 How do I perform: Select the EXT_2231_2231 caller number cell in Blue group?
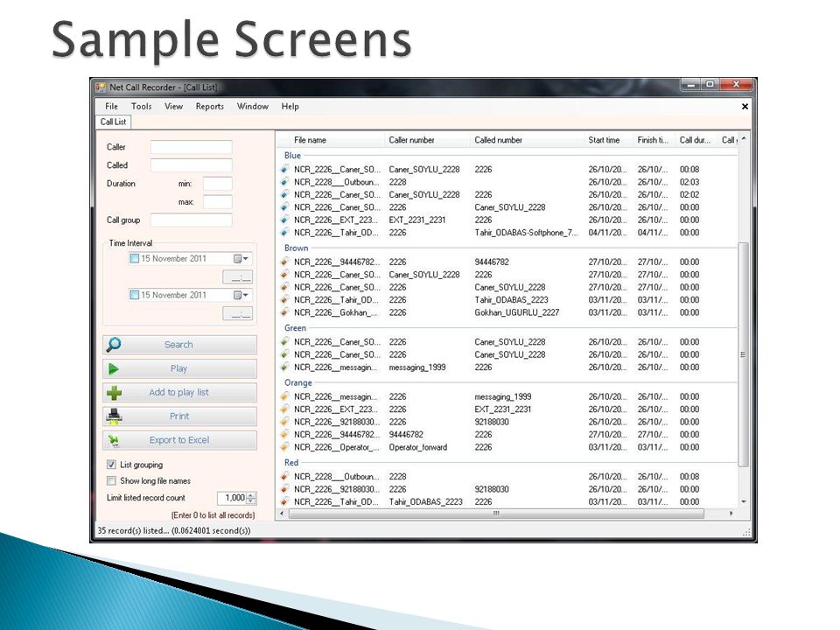[416, 220]
